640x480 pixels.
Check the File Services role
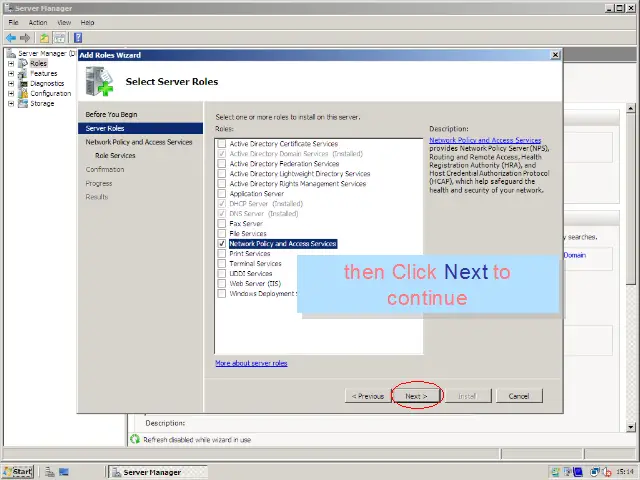222,233
